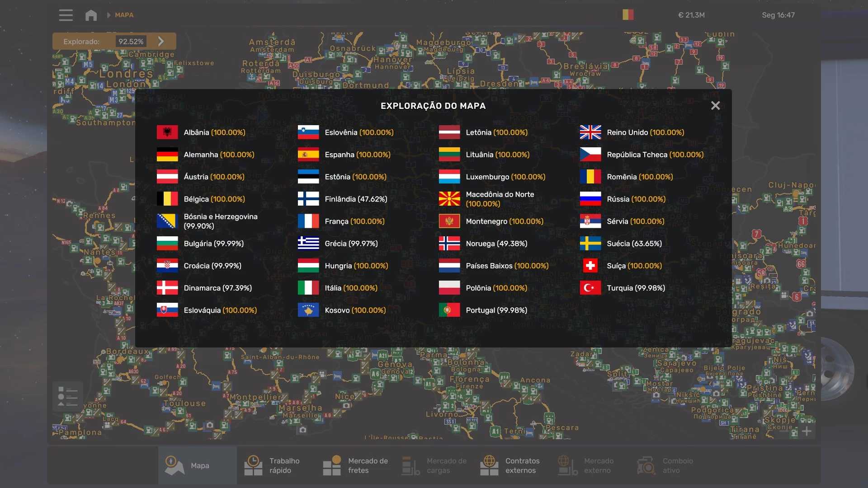Open Mercado de fretes
This screenshot has height=488, width=868.
pyautogui.click(x=357, y=465)
